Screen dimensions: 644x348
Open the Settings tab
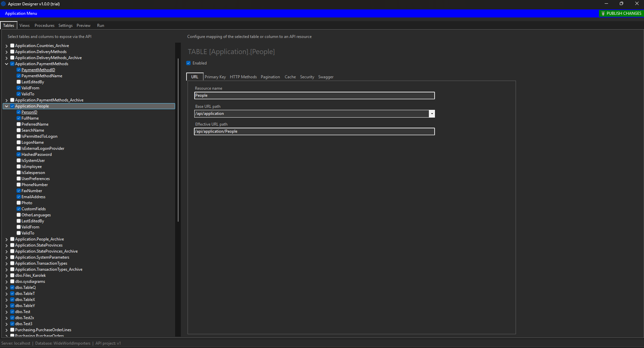pyautogui.click(x=66, y=26)
